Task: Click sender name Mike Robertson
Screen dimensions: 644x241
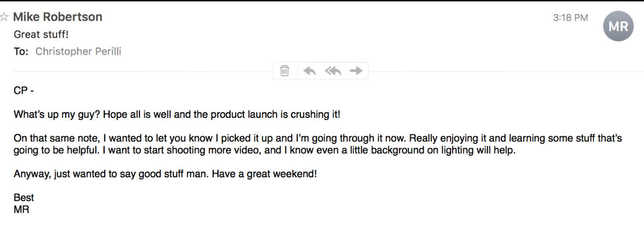Action: click(x=58, y=17)
